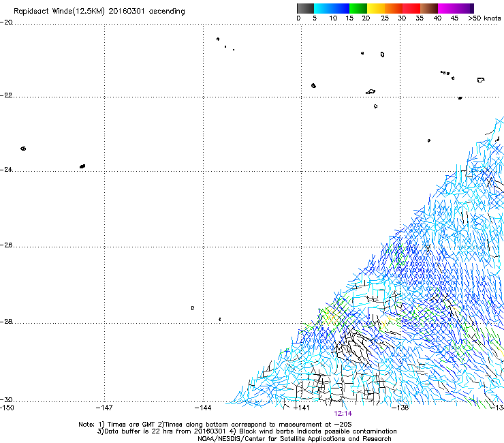Viewport: 504px width, 443px height.
Task: Click the -141 longitude axis label
Action: click(302, 408)
